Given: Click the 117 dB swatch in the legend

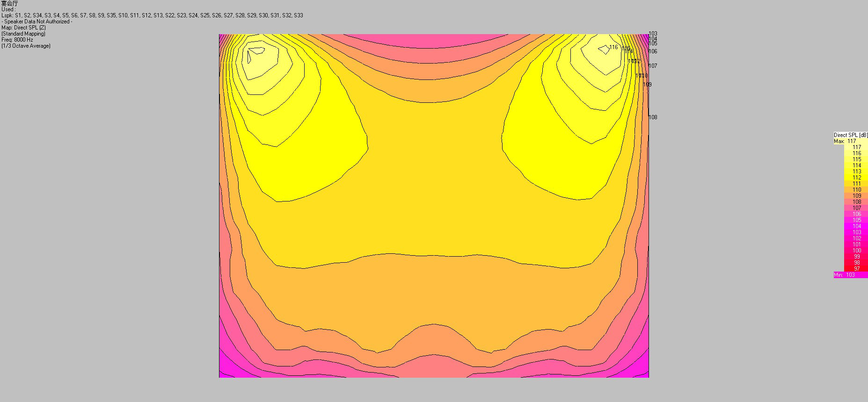Looking at the screenshot, I should click(x=856, y=147).
